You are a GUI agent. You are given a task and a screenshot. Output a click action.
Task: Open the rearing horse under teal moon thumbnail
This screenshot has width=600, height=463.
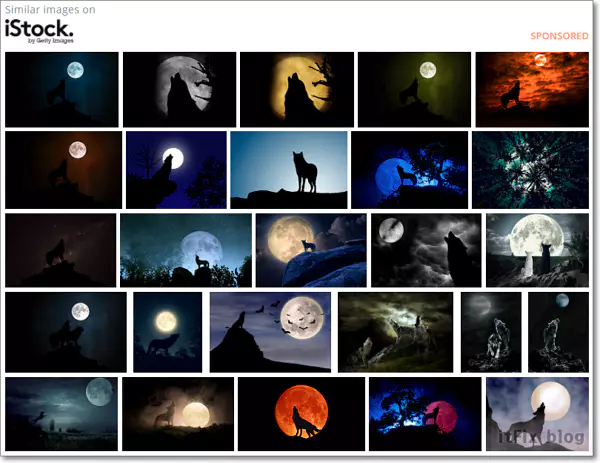pyautogui.click(x=62, y=414)
